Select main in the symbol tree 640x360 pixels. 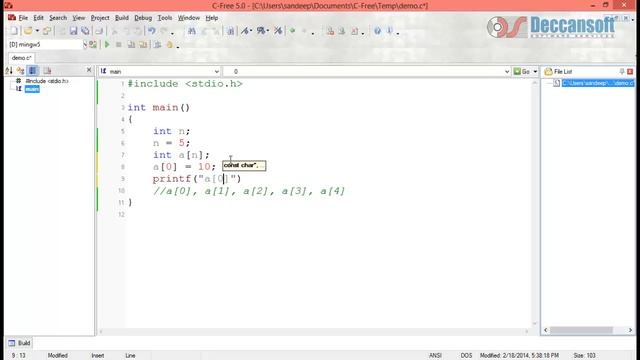pos(32,89)
